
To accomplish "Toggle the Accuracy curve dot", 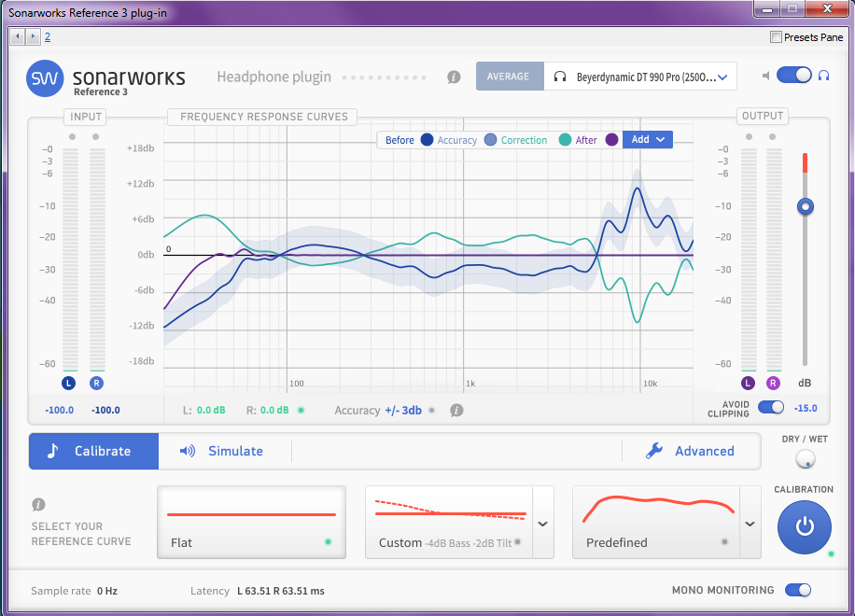I will click(491, 140).
